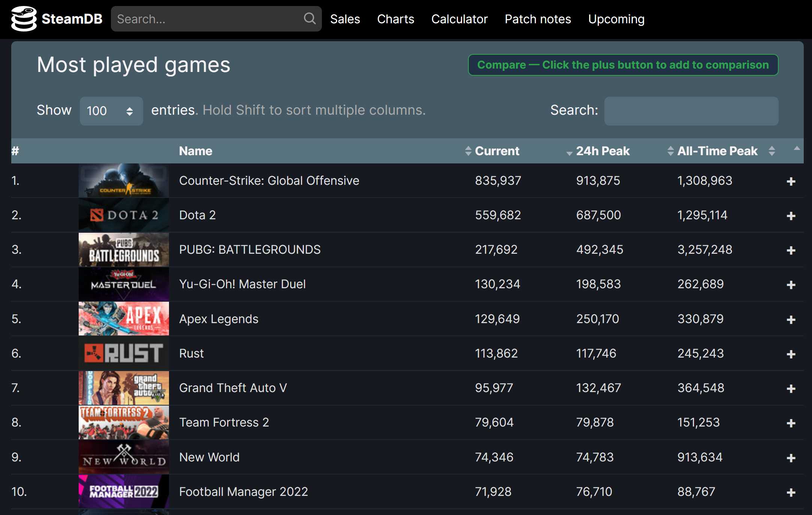The width and height of the screenshot is (812, 515).
Task: Open the Grand Theft Auto V thumbnail
Action: click(x=124, y=388)
